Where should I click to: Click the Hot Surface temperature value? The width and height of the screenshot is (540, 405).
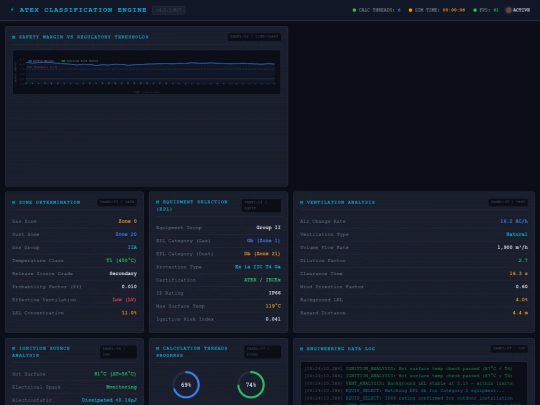tap(115, 374)
